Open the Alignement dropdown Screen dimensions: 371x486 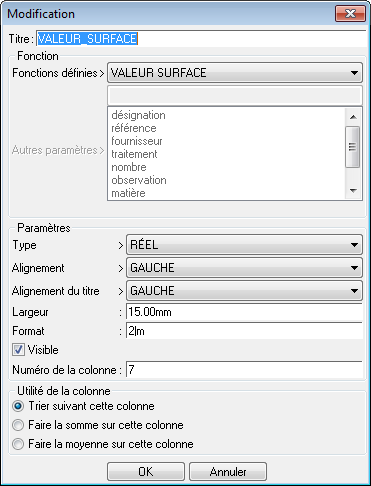point(244,268)
